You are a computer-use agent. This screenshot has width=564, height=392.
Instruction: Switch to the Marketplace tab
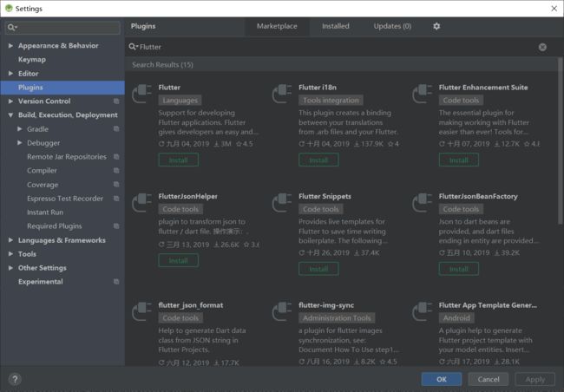click(x=277, y=26)
